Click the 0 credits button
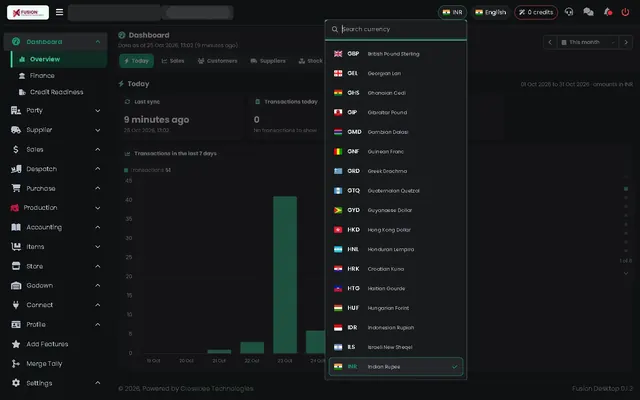The image size is (640, 400). pos(536,12)
